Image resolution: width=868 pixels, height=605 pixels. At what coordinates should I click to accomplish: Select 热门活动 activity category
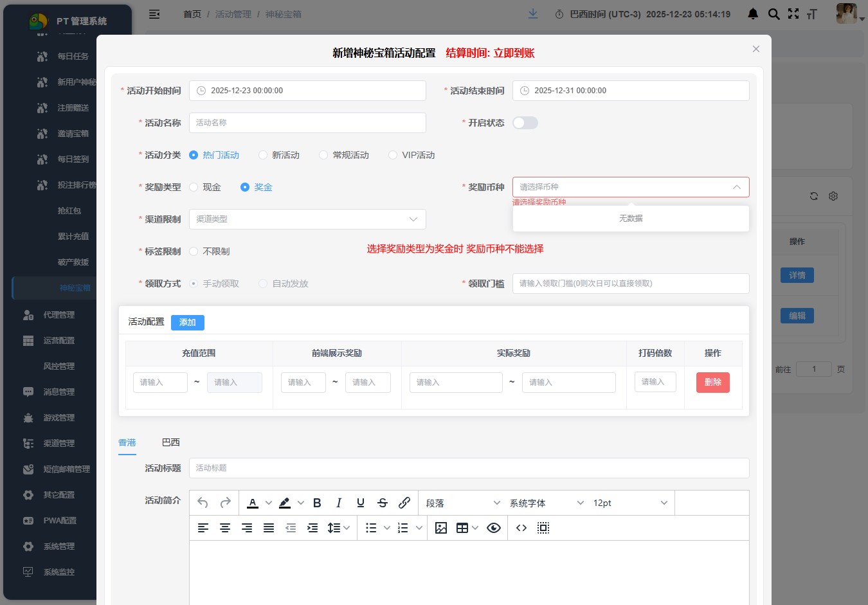click(x=214, y=155)
